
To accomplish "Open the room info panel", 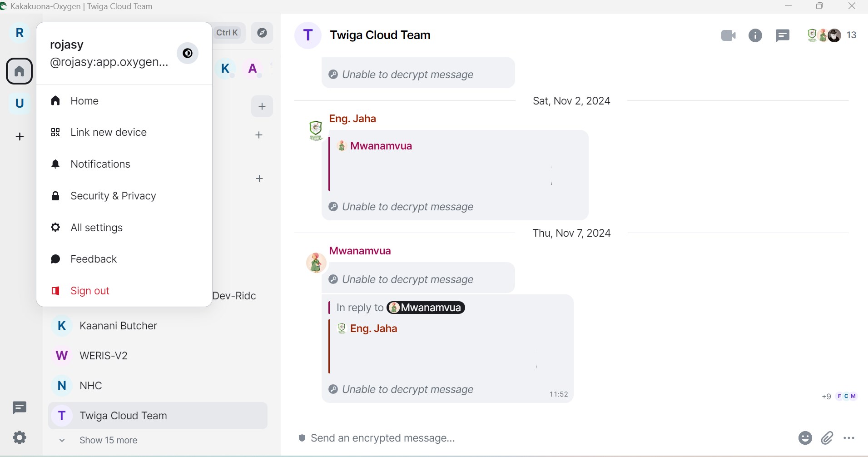I will [x=755, y=35].
